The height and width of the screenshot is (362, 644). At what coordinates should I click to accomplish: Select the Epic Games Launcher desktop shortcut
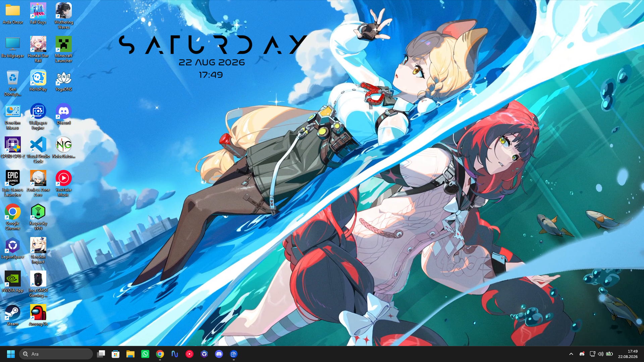pyautogui.click(x=13, y=183)
